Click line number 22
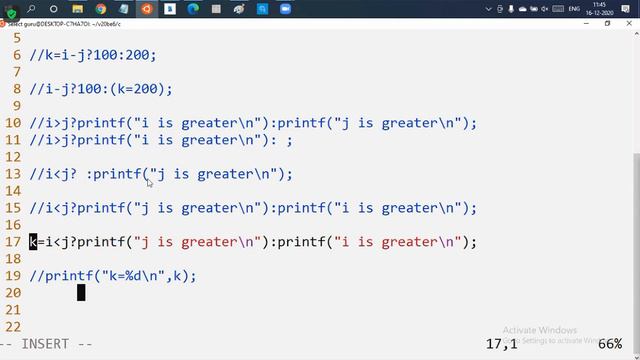 tap(13, 327)
